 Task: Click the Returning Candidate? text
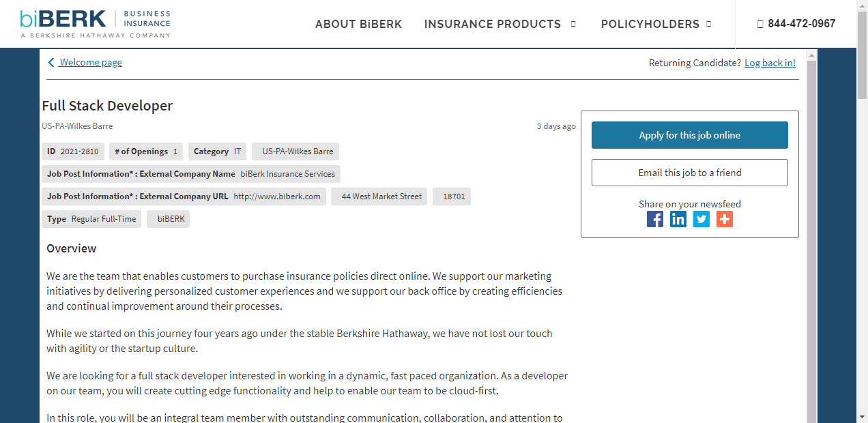click(695, 63)
